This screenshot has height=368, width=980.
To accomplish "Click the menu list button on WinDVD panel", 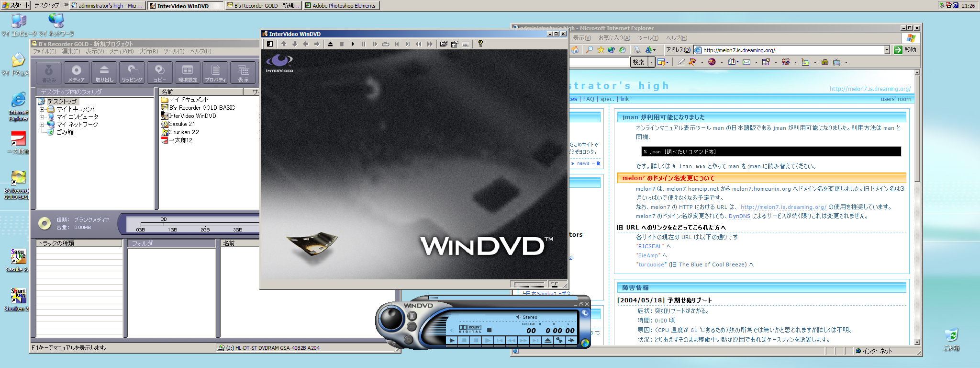I will tap(412, 316).
